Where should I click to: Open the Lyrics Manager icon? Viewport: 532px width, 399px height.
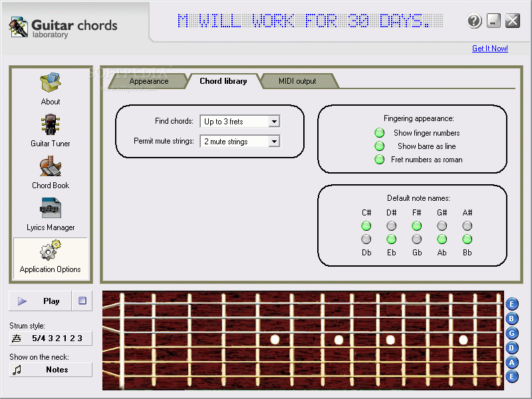pos(51,207)
